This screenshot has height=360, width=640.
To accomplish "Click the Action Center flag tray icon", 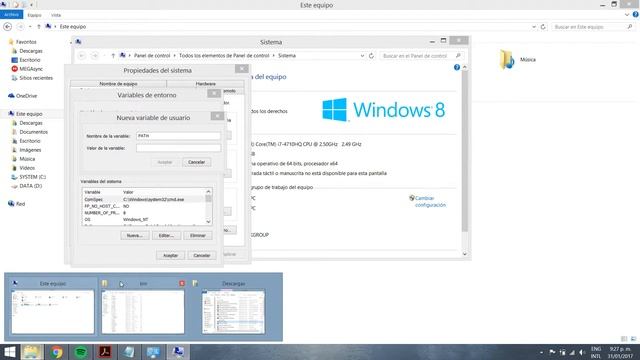I will point(552,352).
